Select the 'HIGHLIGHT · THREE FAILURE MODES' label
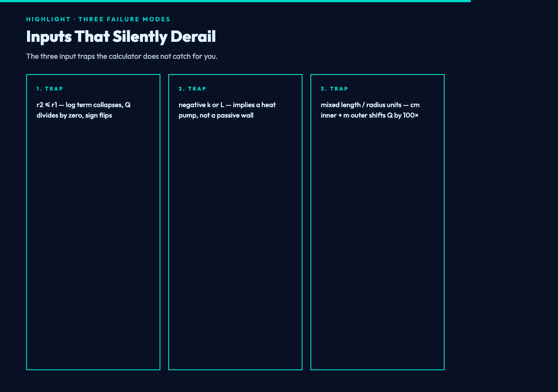 [99, 19]
